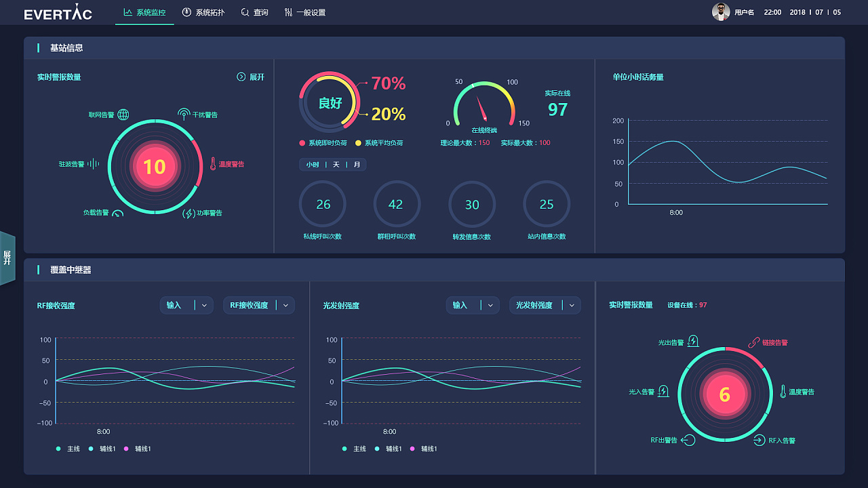
Task: Click the circled arrow icon beside 展开
Action: point(241,77)
